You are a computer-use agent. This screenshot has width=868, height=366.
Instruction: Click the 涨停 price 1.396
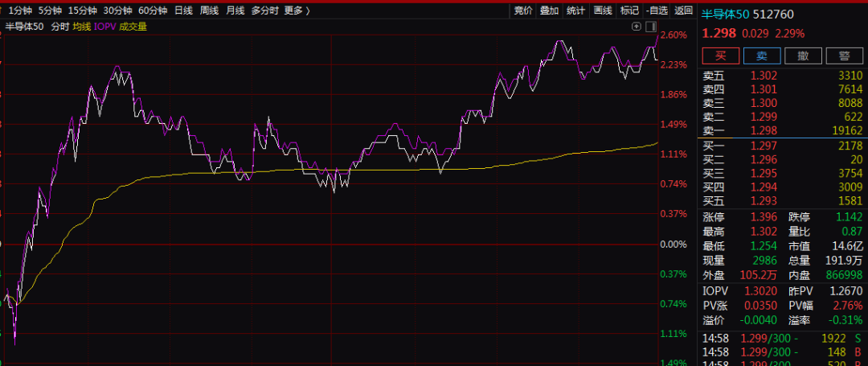764,217
